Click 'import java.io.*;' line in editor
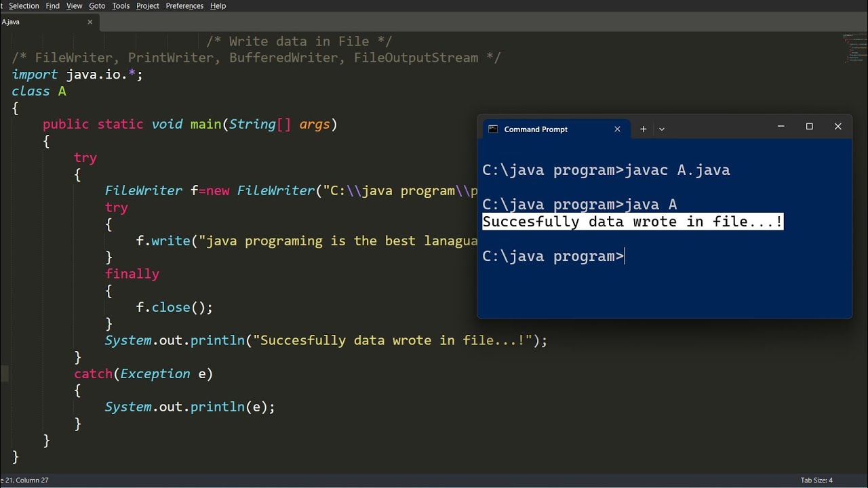This screenshot has width=868, height=488. coord(77,75)
